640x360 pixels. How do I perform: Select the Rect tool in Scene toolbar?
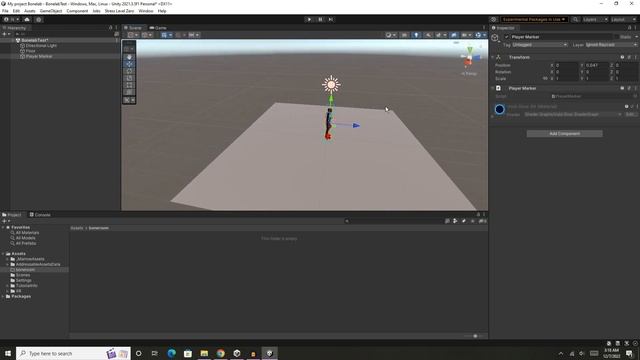[x=129, y=85]
